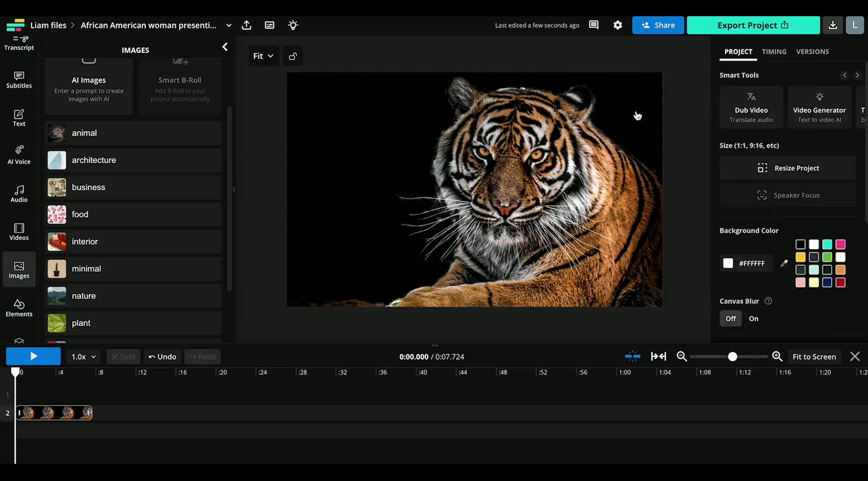Screen dimensions: 868x481
Task: Switch to the Timing tab
Action: point(774,52)
